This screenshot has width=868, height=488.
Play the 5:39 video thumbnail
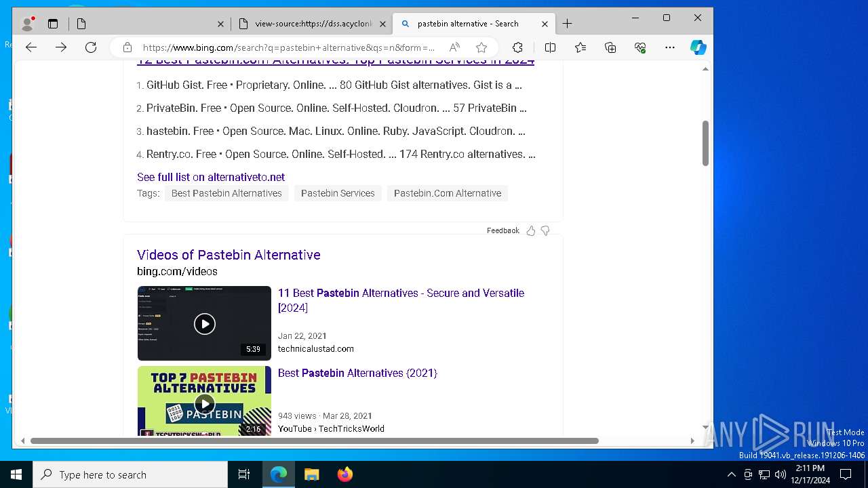[x=204, y=323]
